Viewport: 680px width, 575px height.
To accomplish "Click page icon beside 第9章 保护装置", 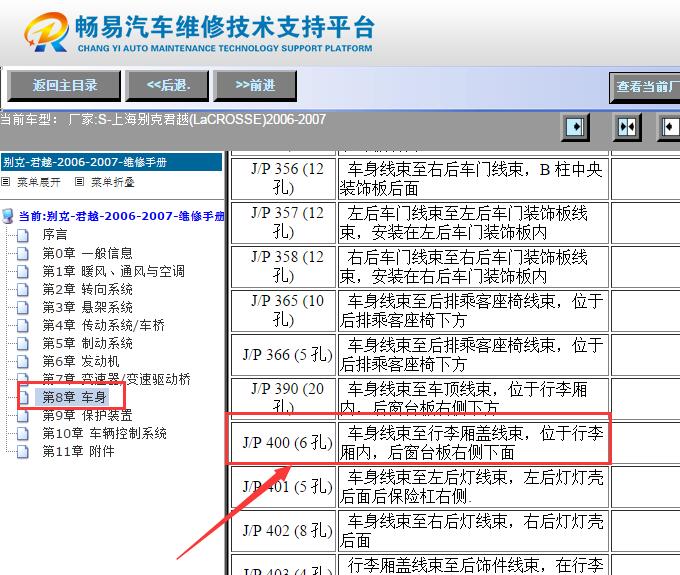I will [23, 416].
